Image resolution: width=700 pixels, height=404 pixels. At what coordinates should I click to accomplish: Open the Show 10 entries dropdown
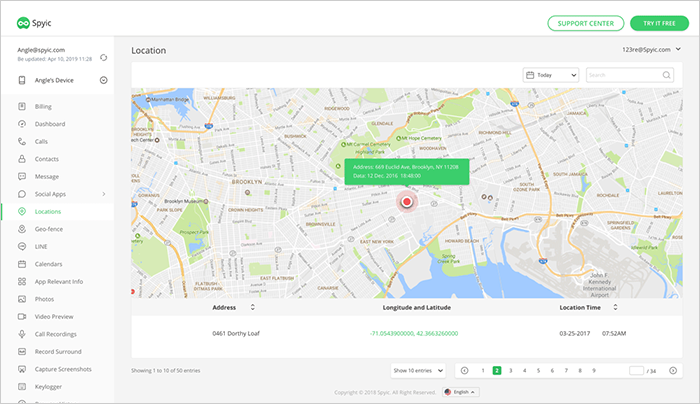(x=418, y=371)
